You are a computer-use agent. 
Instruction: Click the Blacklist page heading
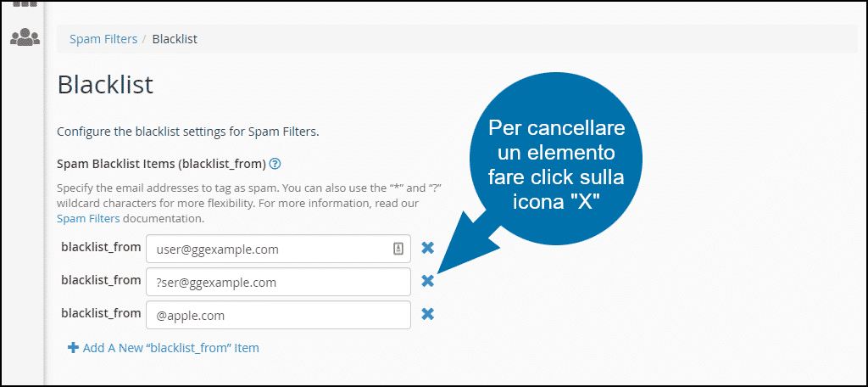pyautogui.click(x=105, y=86)
